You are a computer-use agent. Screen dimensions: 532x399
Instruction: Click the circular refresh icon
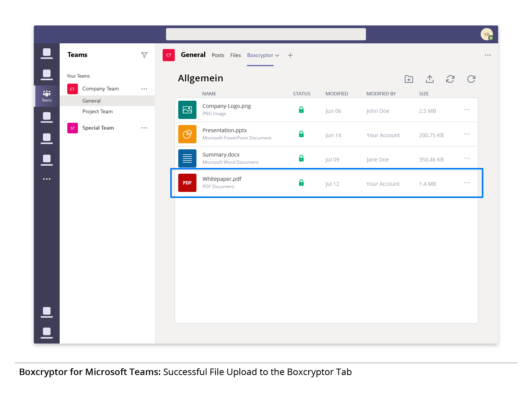point(471,79)
